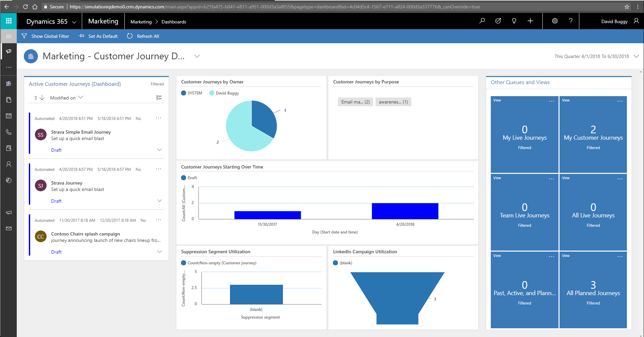Toggle the Draft legend in Starting Over Time

189,178
